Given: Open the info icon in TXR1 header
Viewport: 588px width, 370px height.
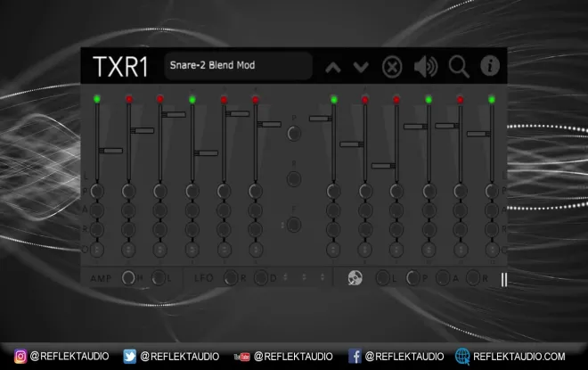Looking at the screenshot, I should 490,66.
